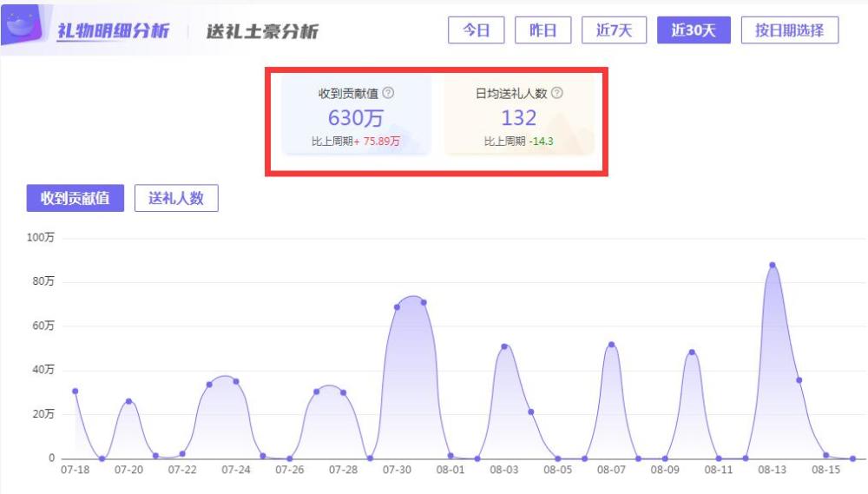Image resolution: width=868 pixels, height=494 pixels.
Task: Click the help icon beside 收到贡献值
Action: [x=389, y=93]
